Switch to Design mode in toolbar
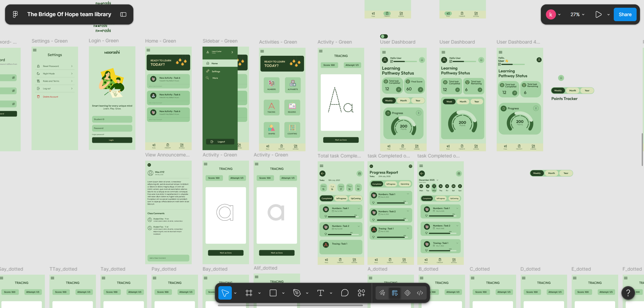 pyautogui.click(x=395, y=293)
